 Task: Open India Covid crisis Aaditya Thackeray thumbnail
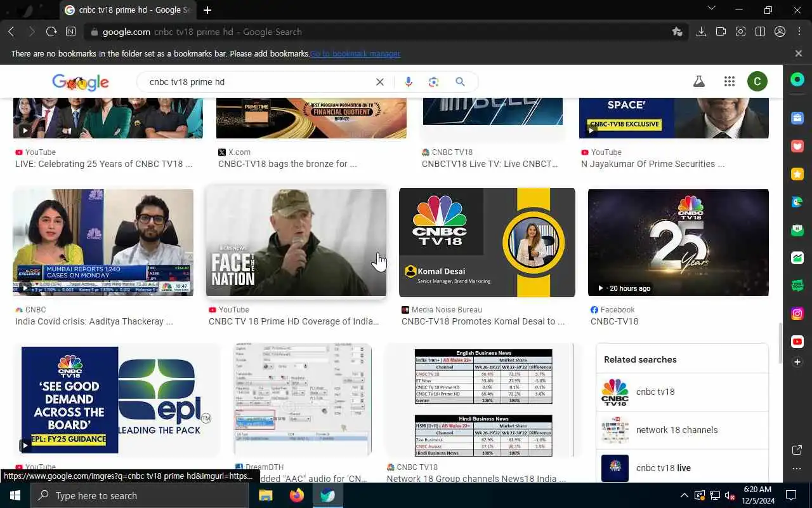coord(103,243)
